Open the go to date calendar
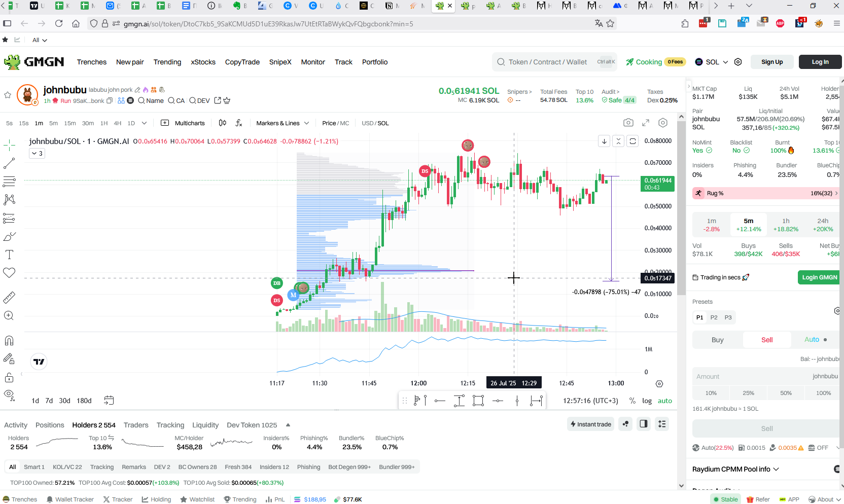The image size is (844, 504). (109, 400)
